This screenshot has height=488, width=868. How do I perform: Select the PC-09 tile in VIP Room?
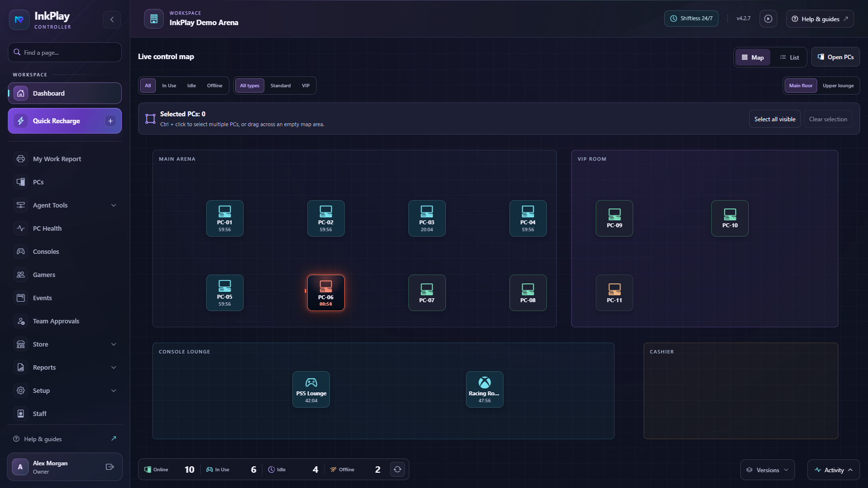[x=615, y=218]
